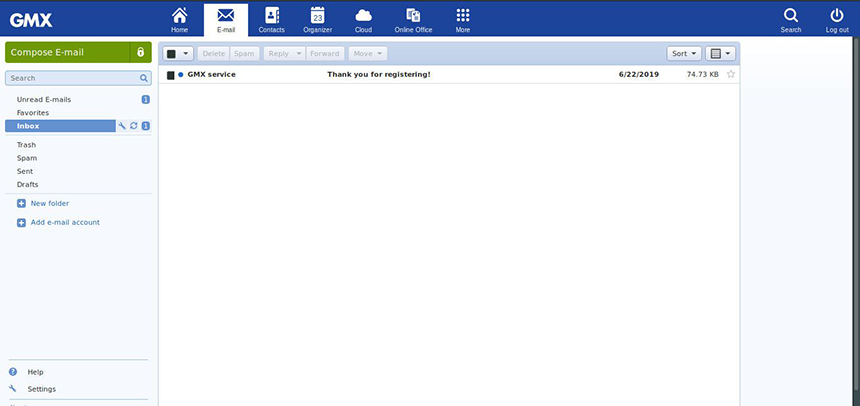Open the E-mail tab

[x=225, y=20]
